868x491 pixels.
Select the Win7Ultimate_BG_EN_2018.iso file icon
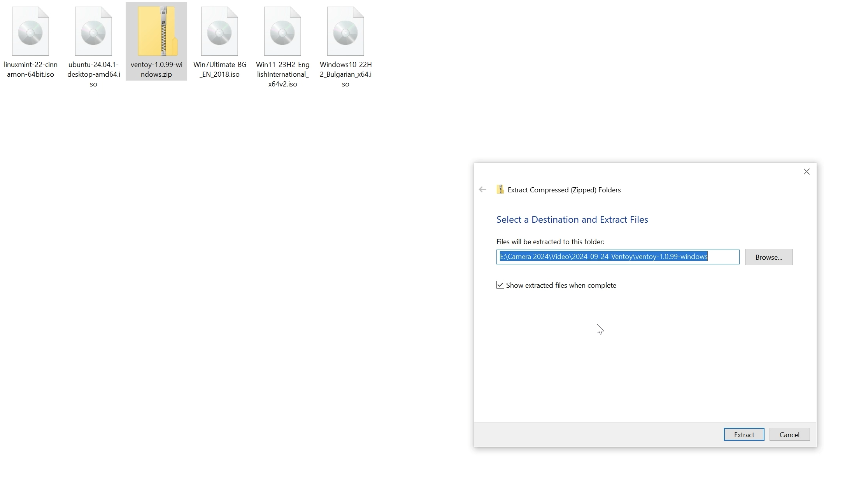pyautogui.click(x=219, y=31)
